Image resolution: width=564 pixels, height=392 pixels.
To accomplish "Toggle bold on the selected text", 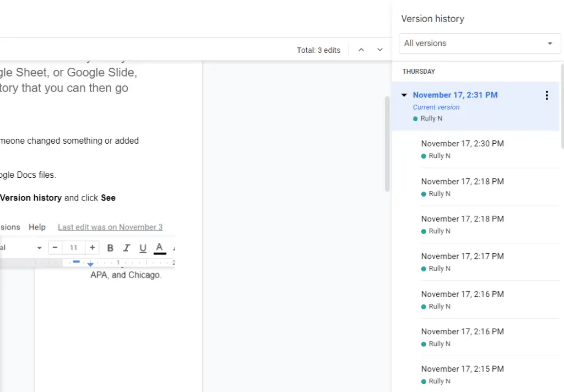I will click(110, 248).
